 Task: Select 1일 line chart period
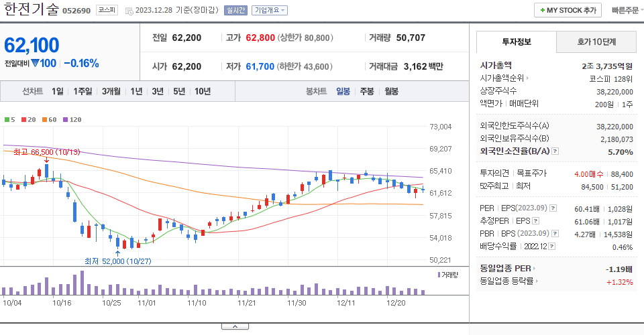tap(58, 91)
